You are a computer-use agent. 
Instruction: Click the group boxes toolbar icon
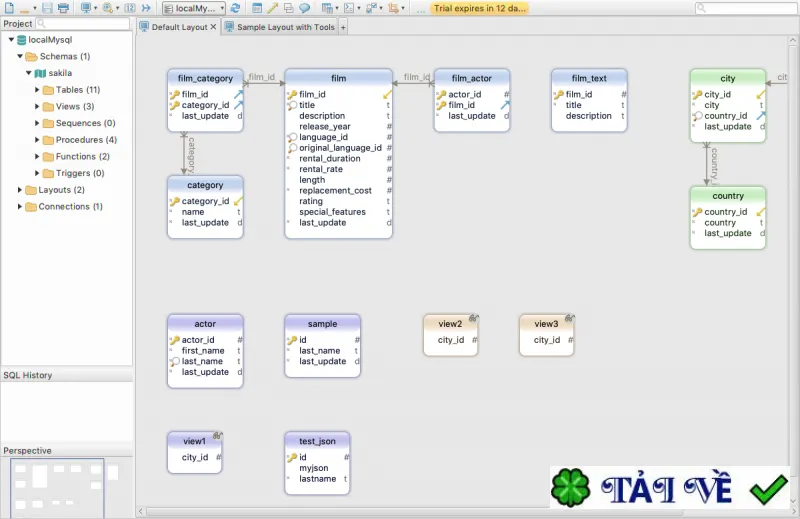pyautogui.click(x=288, y=8)
